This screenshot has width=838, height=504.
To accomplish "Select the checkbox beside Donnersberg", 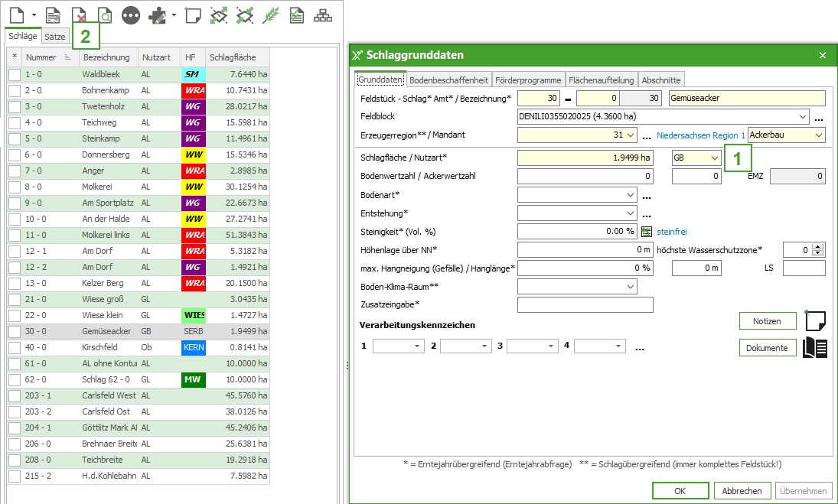I will click(x=15, y=155).
